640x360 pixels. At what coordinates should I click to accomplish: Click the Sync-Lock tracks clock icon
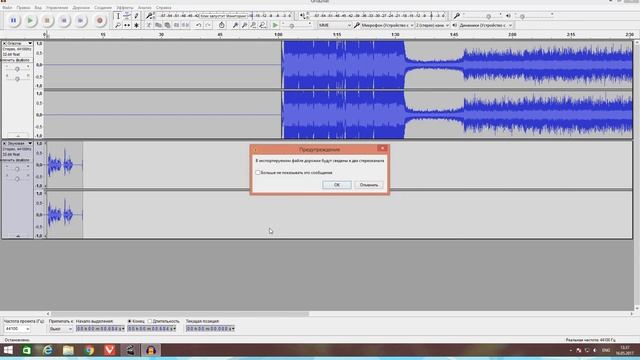[222, 25]
